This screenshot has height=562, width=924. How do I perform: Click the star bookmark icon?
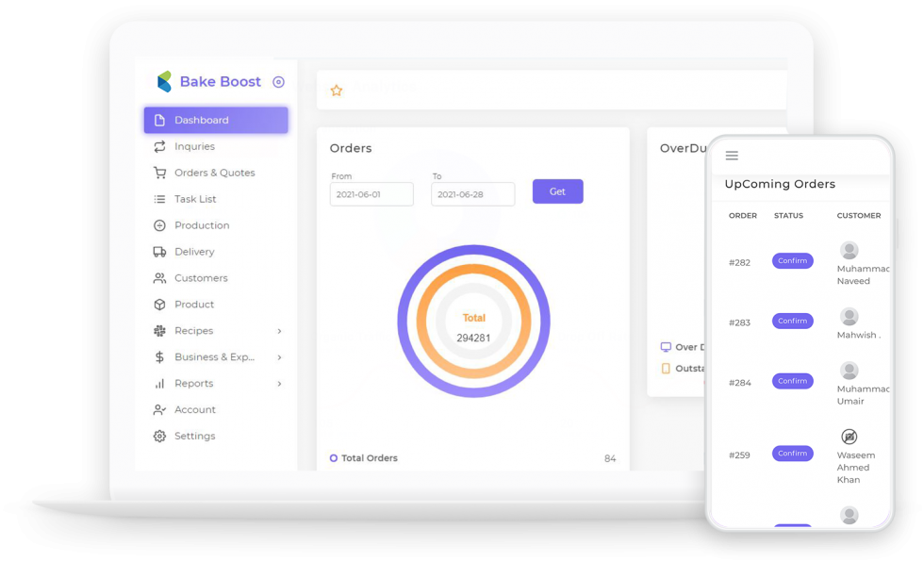(x=337, y=91)
